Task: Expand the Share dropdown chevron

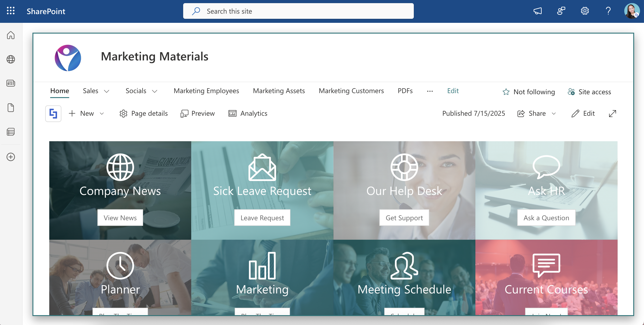Action: tap(554, 113)
